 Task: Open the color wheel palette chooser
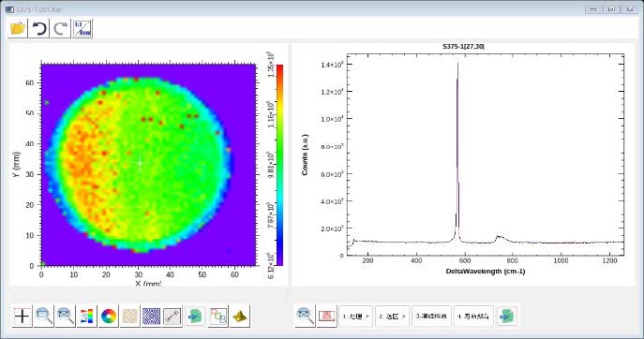coord(109,316)
